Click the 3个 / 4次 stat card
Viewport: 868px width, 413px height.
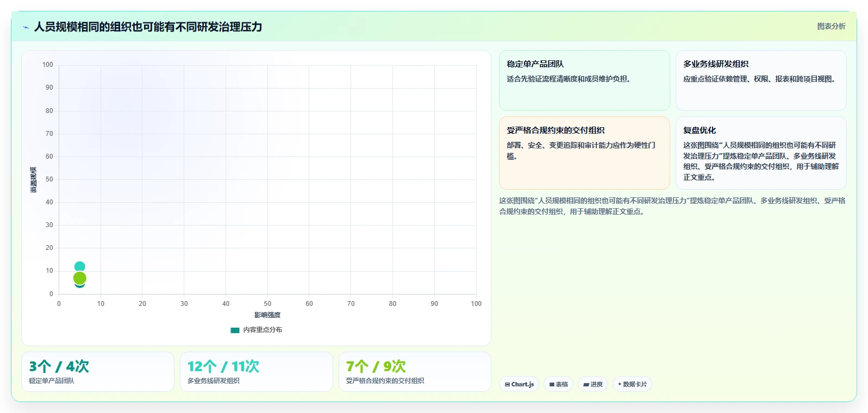pyautogui.click(x=98, y=372)
